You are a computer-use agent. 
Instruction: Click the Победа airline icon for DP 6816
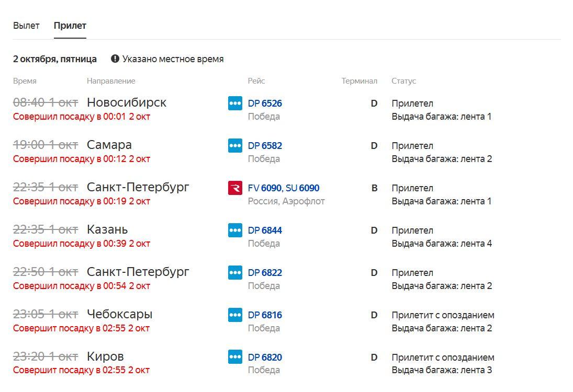(235, 315)
